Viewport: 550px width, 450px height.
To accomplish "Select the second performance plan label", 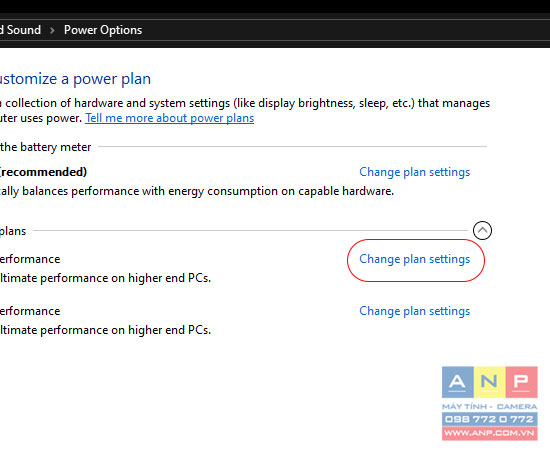I will click(30, 311).
